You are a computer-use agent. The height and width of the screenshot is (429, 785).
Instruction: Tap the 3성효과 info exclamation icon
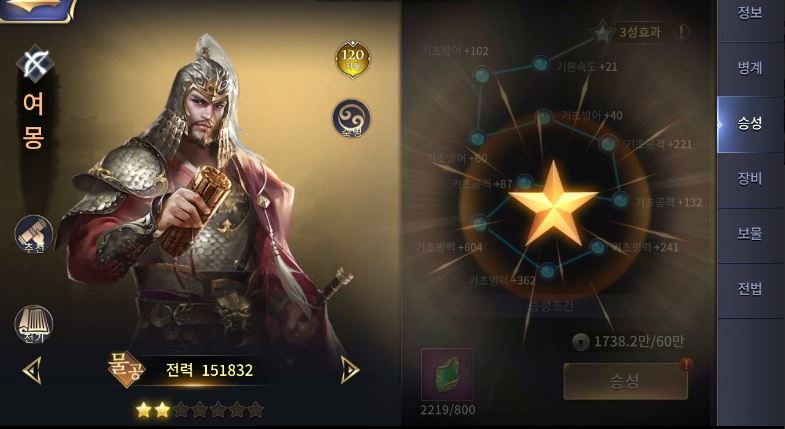(680, 33)
